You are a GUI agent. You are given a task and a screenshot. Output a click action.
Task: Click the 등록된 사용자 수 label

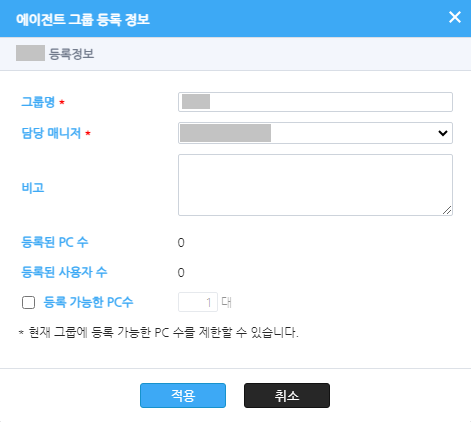tap(64, 272)
